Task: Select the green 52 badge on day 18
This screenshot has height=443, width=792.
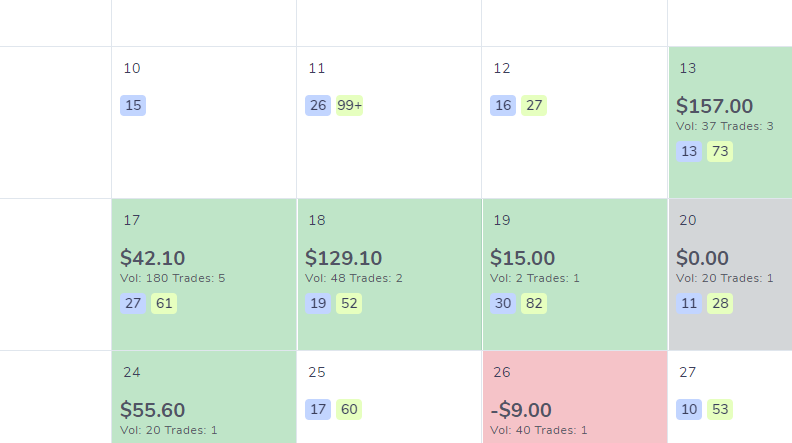Action: tap(349, 304)
